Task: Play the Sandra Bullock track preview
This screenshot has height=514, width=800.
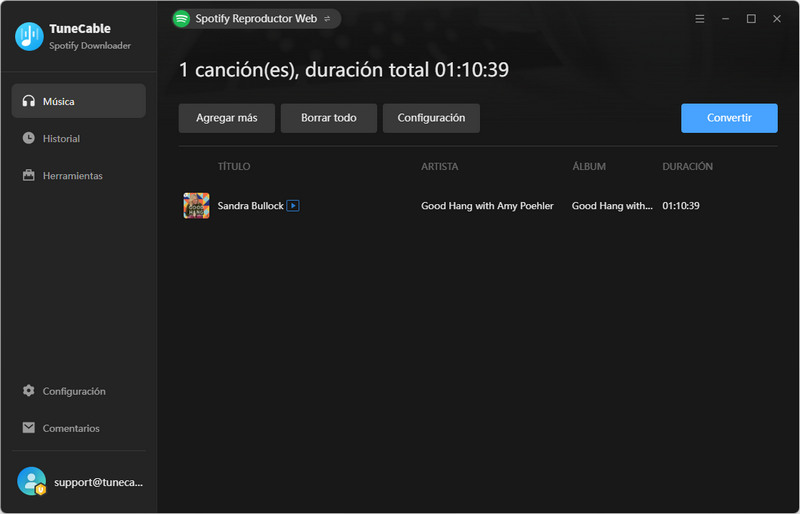Action: pos(293,206)
